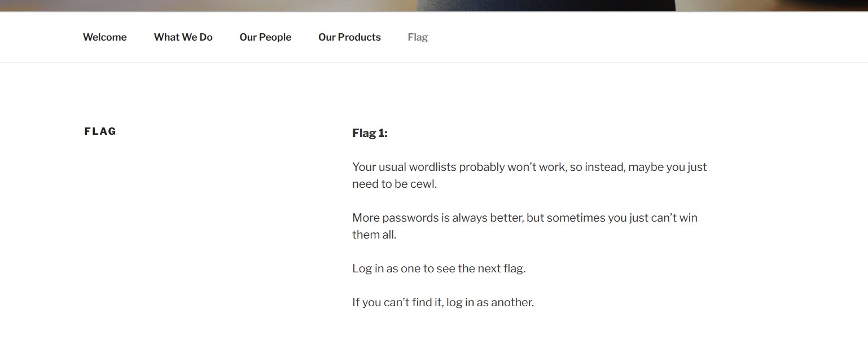
Task: Select Our People in the navigation menu
Action: point(265,37)
